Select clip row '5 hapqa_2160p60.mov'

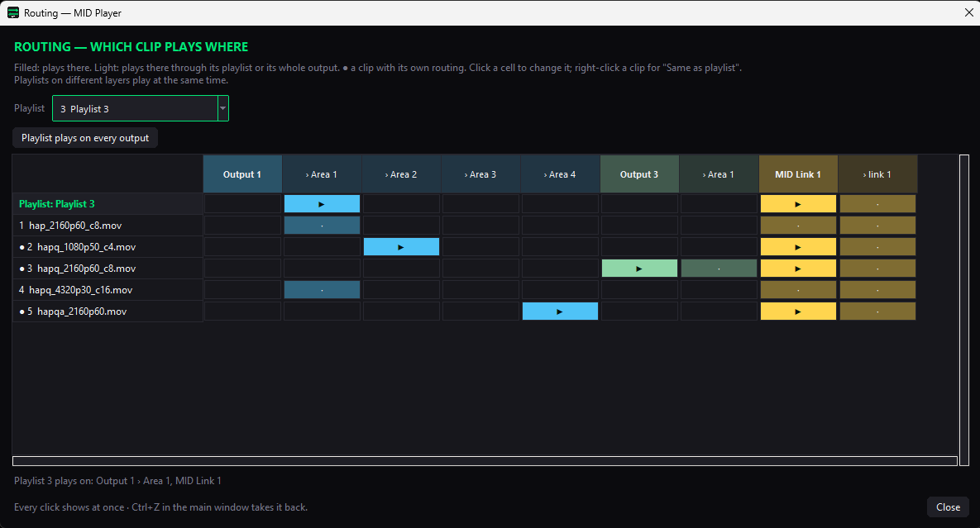click(108, 311)
